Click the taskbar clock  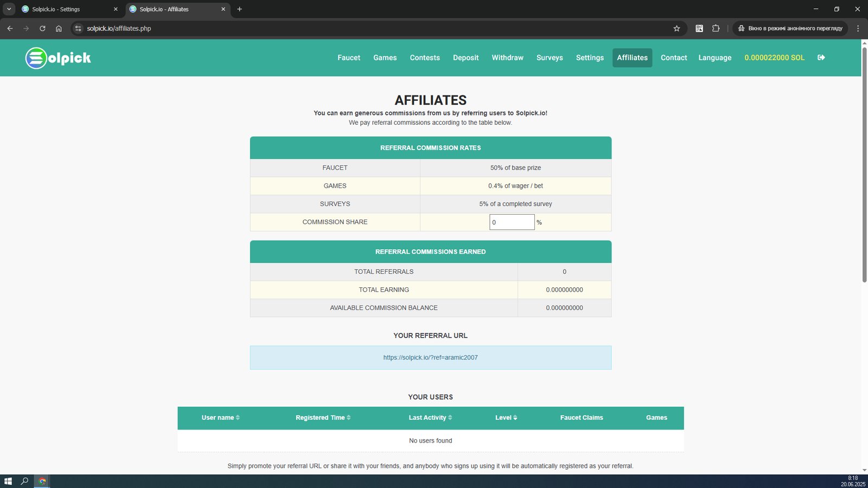(853, 481)
